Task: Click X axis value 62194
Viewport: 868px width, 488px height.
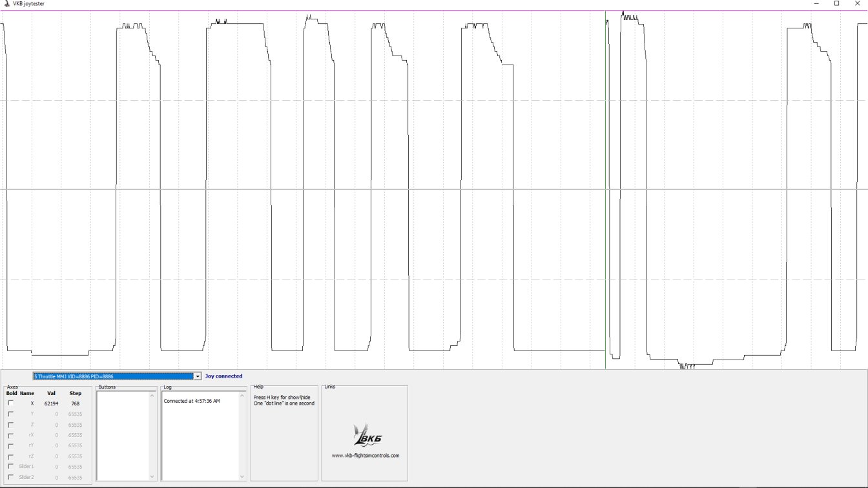Action: point(51,403)
